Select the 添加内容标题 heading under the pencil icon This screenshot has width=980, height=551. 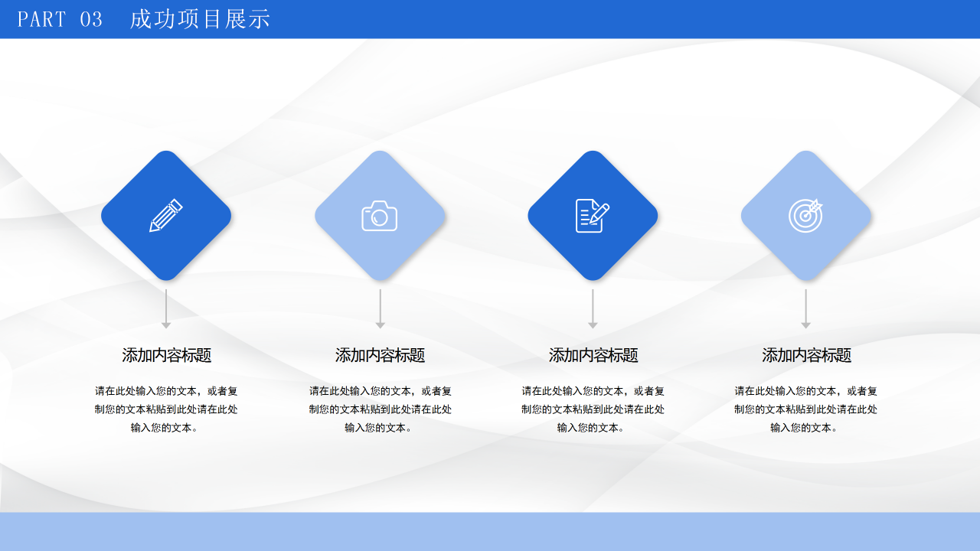coord(167,355)
